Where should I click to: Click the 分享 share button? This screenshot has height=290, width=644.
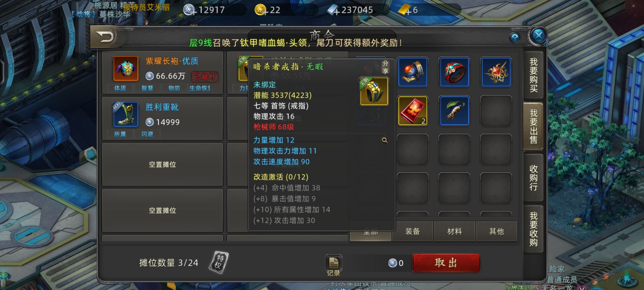tap(385, 67)
